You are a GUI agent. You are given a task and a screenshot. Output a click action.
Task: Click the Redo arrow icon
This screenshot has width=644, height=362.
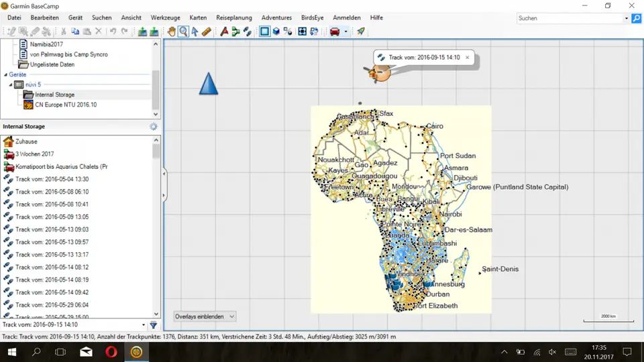[x=124, y=32]
